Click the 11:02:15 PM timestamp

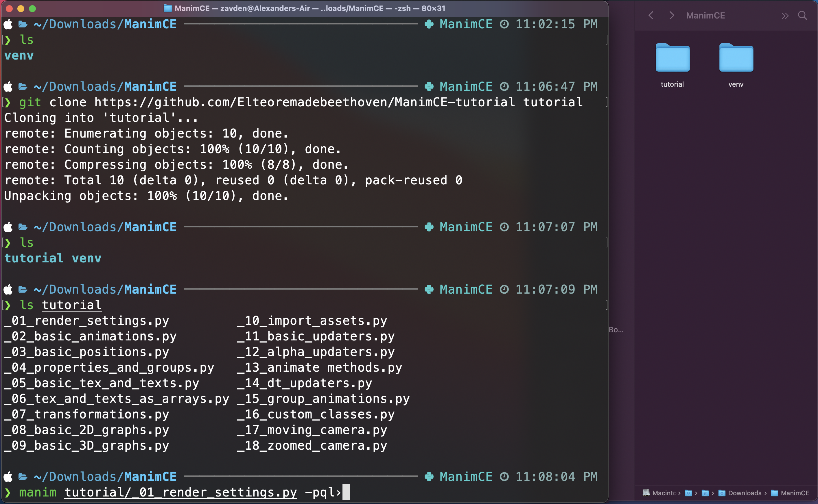coord(557,24)
